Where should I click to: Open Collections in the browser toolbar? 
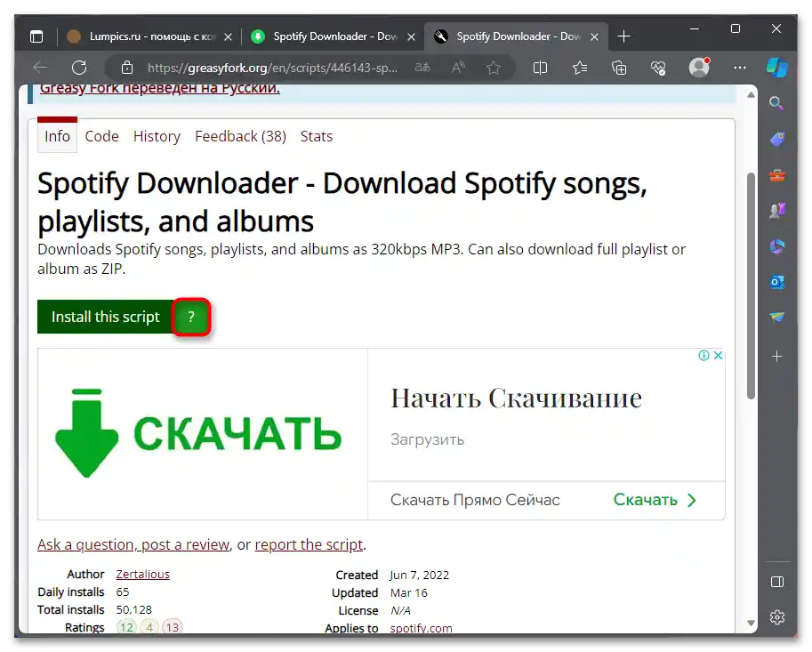(616, 68)
